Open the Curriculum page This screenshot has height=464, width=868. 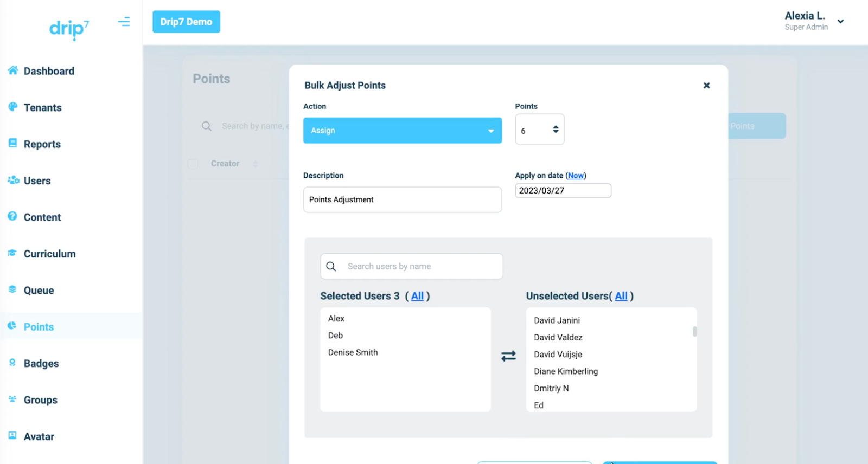(50, 254)
